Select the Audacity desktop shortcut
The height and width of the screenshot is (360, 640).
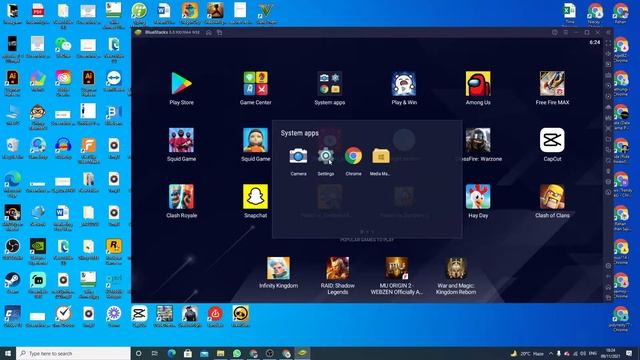click(x=63, y=148)
